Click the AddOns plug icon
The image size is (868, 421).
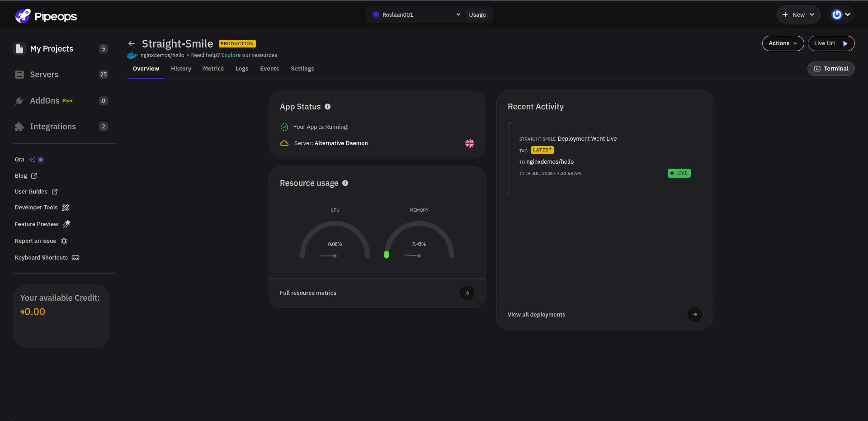(19, 101)
